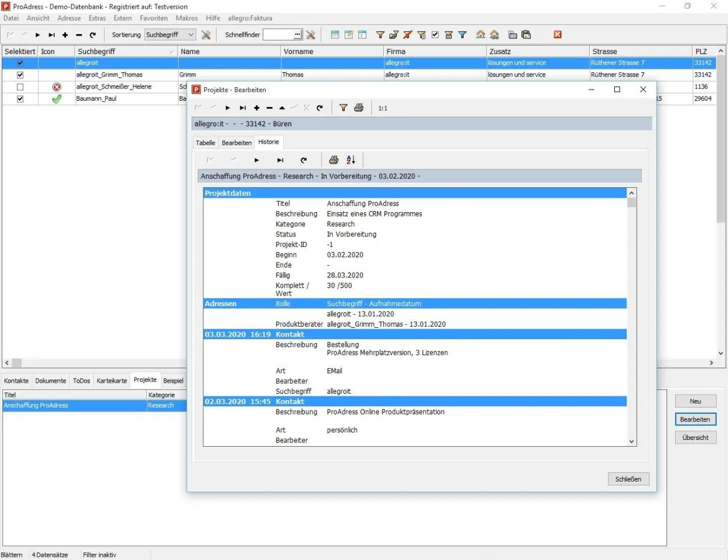The height and width of the screenshot is (560, 728).
Task: Toggle the Baumann_Paul selection checkbox
Action: (x=20, y=98)
